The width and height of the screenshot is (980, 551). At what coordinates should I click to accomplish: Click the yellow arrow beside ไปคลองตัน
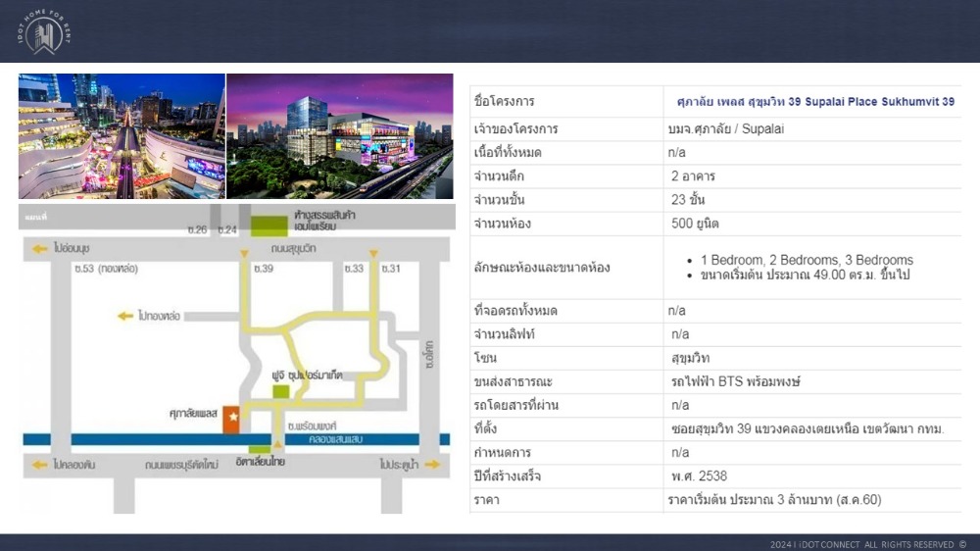[39, 465]
